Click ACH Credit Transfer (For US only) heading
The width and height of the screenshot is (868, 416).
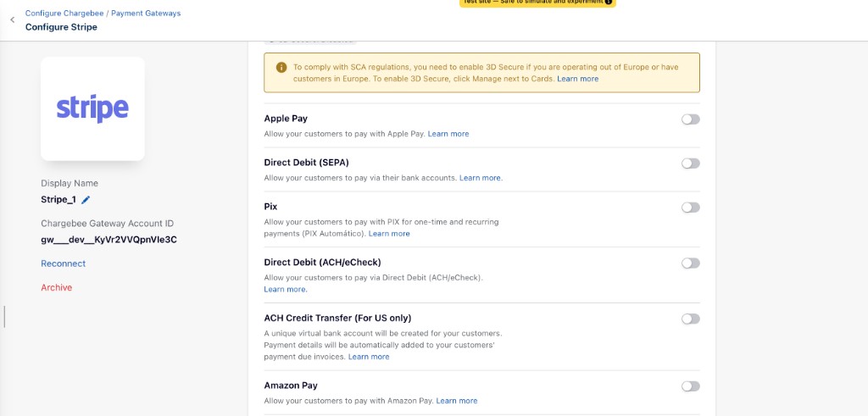pos(337,318)
